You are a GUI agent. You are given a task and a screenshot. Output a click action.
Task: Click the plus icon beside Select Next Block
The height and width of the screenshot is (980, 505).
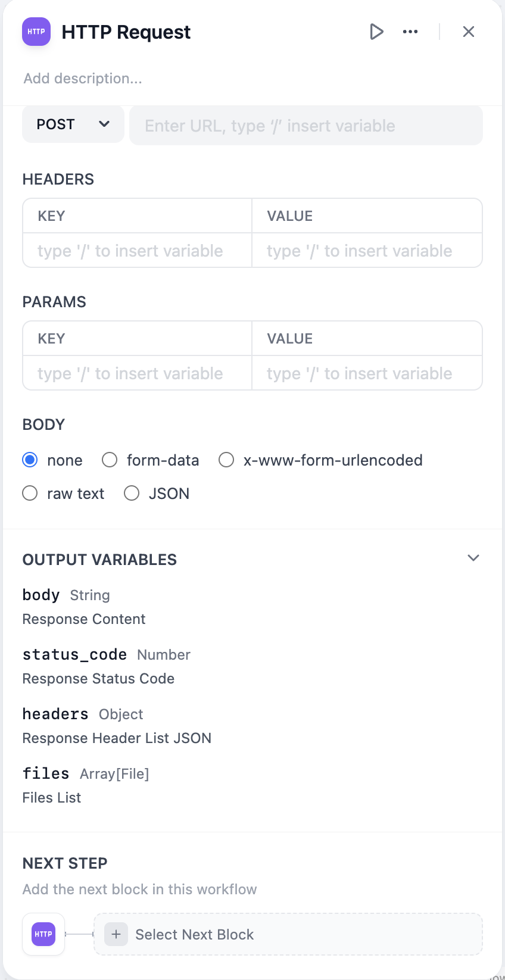coord(116,934)
